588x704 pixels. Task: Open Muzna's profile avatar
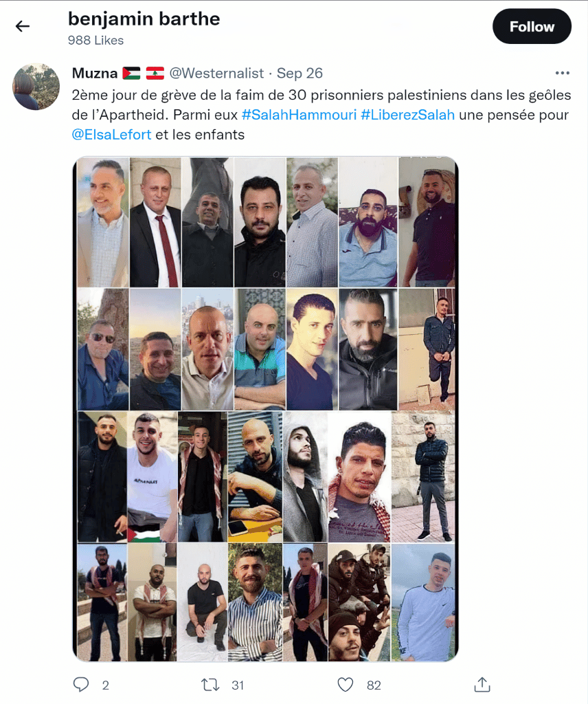(x=36, y=87)
